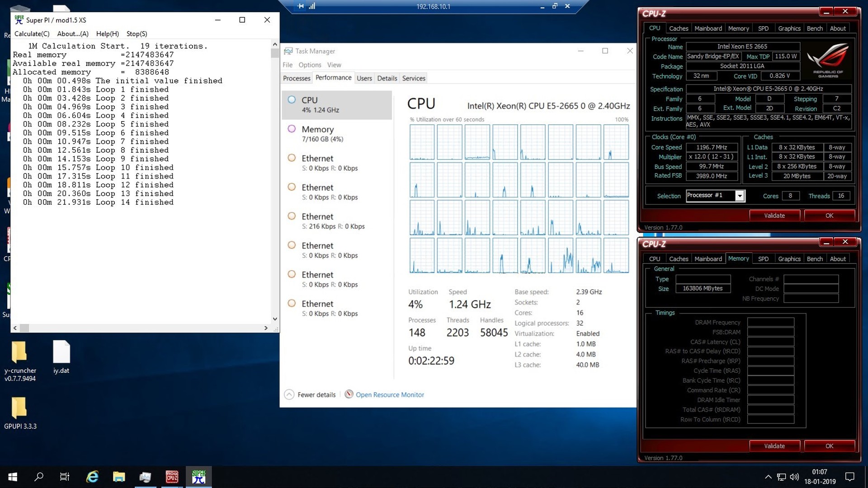Click Super PI horizontal scroll left arrow
The image size is (868, 488).
point(15,328)
